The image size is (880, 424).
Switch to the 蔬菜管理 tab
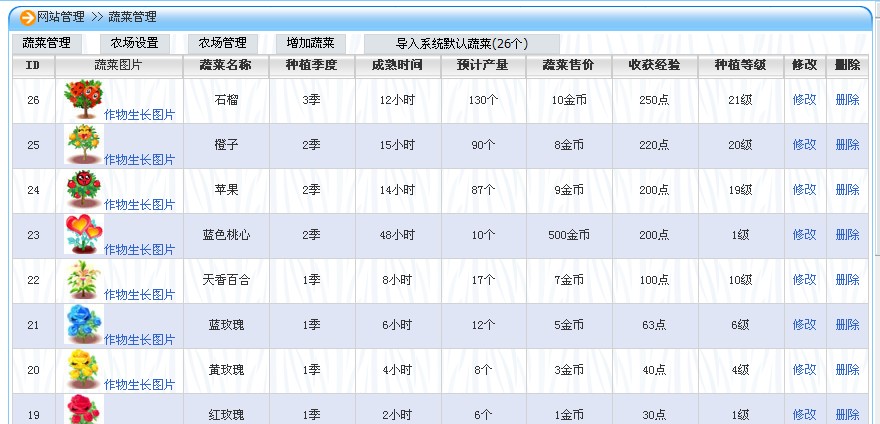(x=47, y=43)
